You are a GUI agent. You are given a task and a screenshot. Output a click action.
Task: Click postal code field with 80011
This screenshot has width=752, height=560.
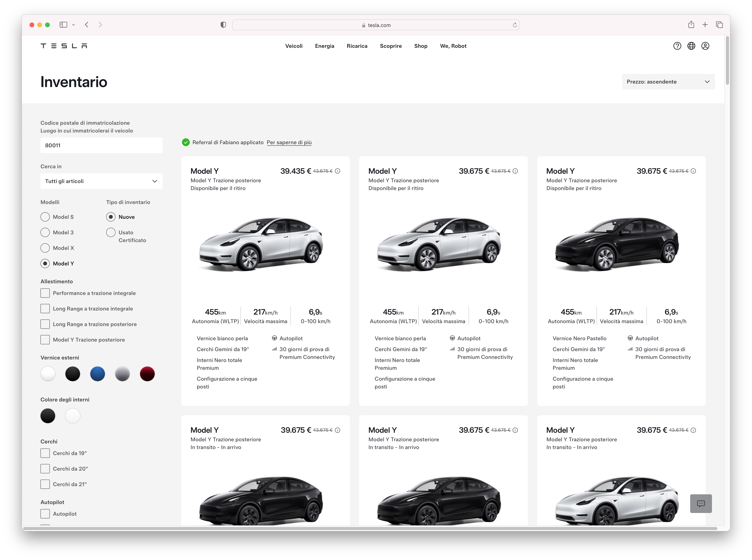[101, 145]
